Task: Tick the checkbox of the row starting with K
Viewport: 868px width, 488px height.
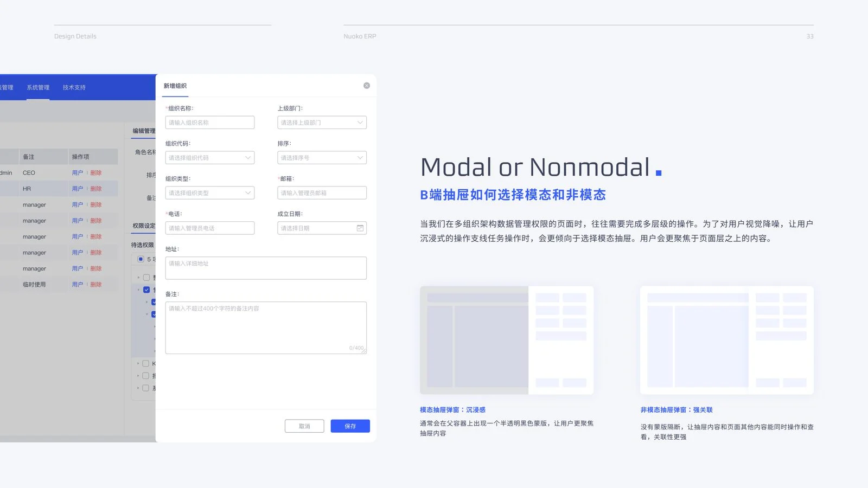Action: 145,363
